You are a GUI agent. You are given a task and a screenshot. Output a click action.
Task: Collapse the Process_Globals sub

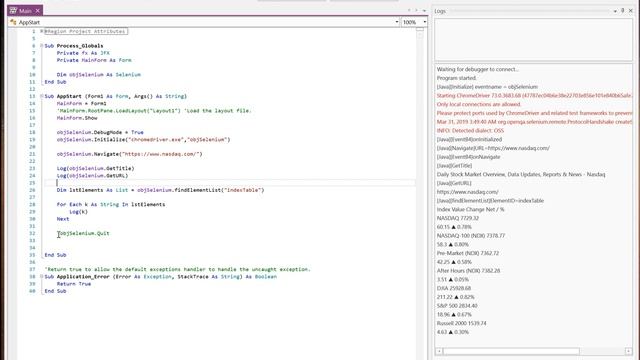(x=42, y=46)
